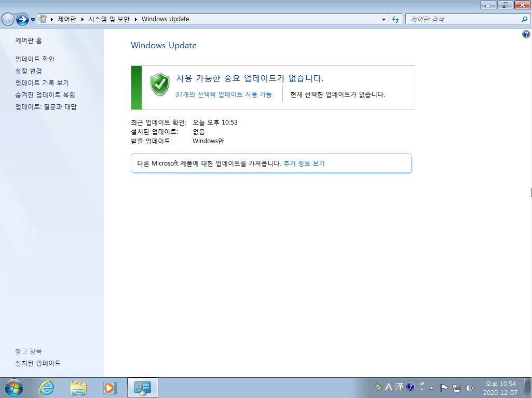
Task: Click the 추가 정보 보기 link
Action: point(304,163)
